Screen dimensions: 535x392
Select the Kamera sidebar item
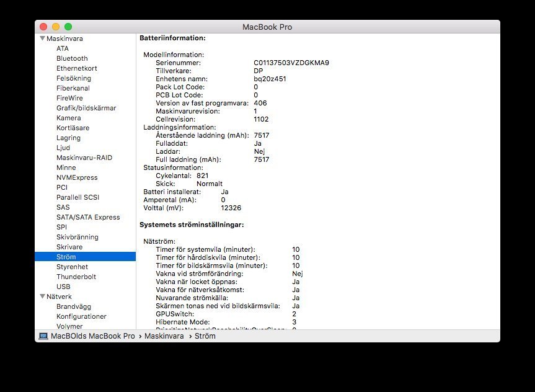(68, 118)
